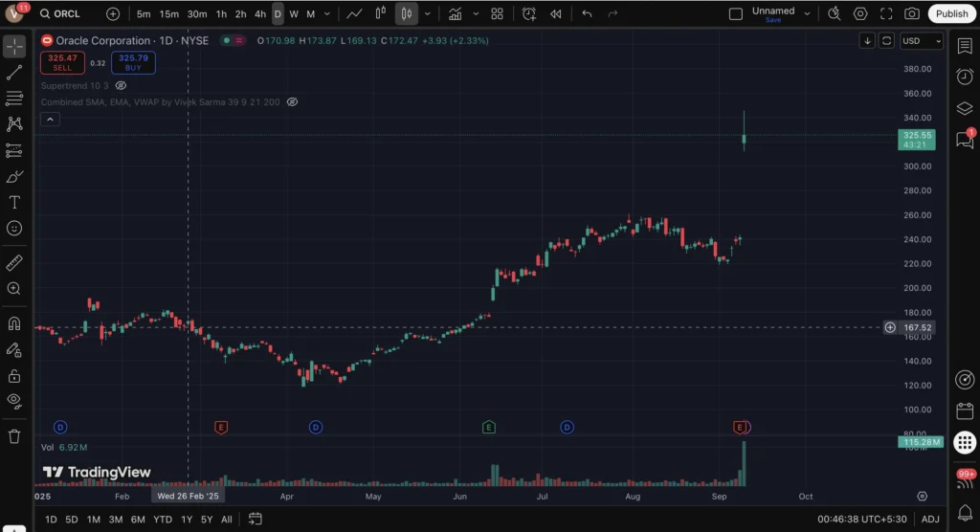Click the trash icon to remove drawings

(14, 436)
